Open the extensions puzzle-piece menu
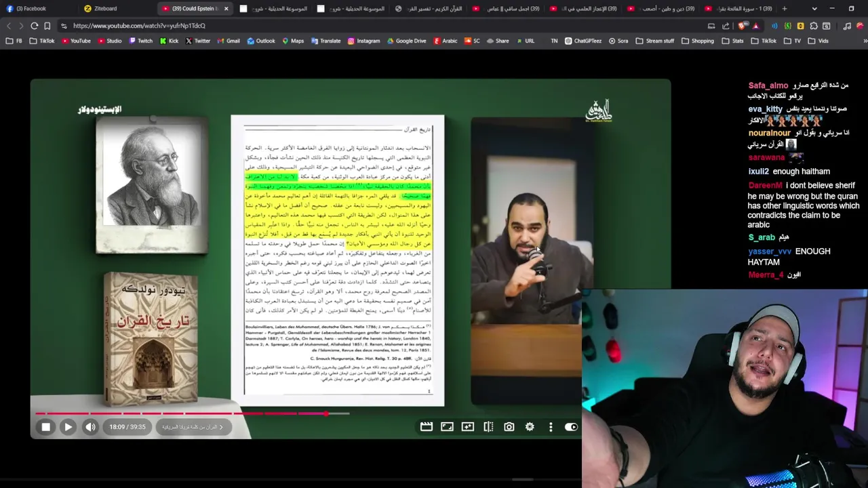This screenshot has height=488, width=868. tap(814, 26)
